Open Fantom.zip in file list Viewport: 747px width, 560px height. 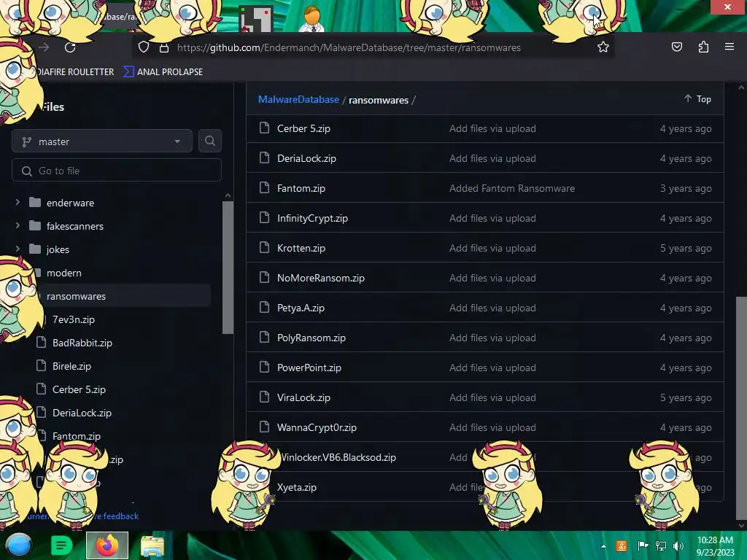[301, 188]
